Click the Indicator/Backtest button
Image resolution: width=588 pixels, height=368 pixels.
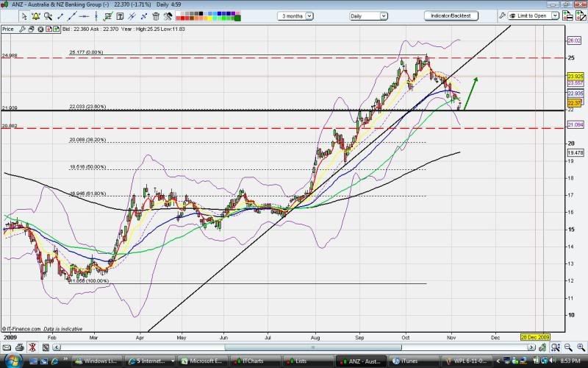tap(451, 15)
